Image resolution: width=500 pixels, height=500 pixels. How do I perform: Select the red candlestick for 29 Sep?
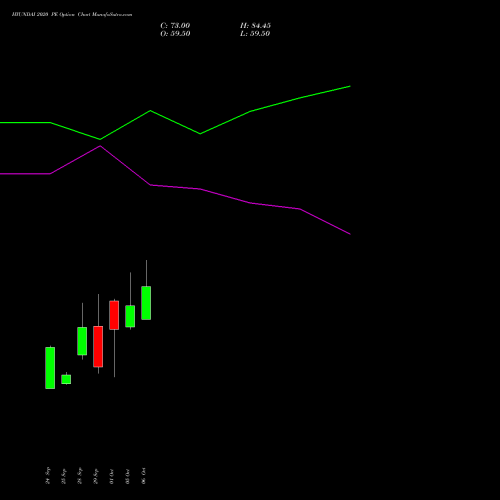(98, 347)
